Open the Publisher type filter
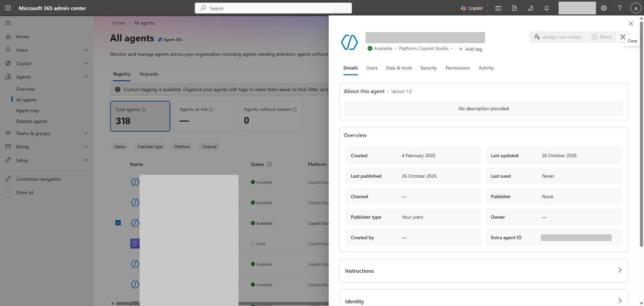The image size is (644, 306). [150, 147]
